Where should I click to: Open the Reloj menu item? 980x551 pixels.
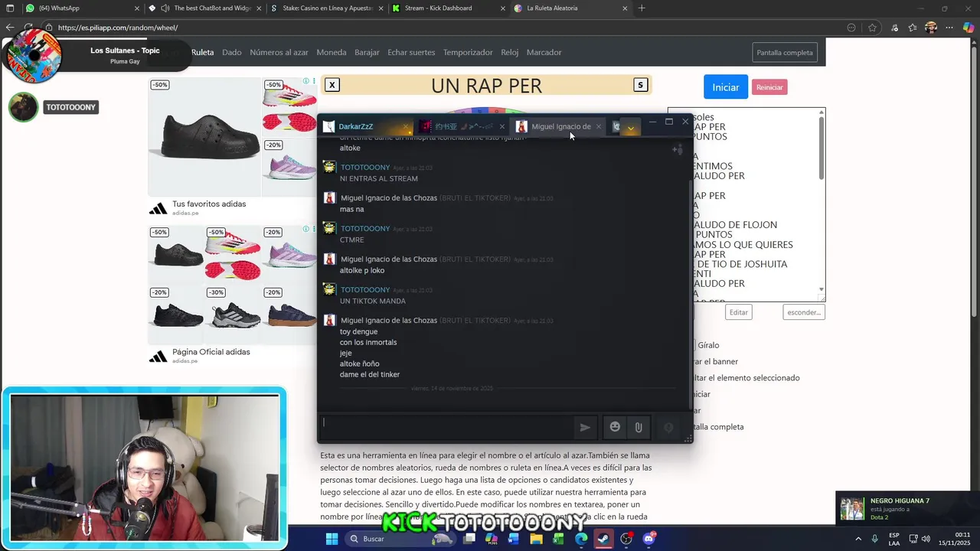(510, 52)
